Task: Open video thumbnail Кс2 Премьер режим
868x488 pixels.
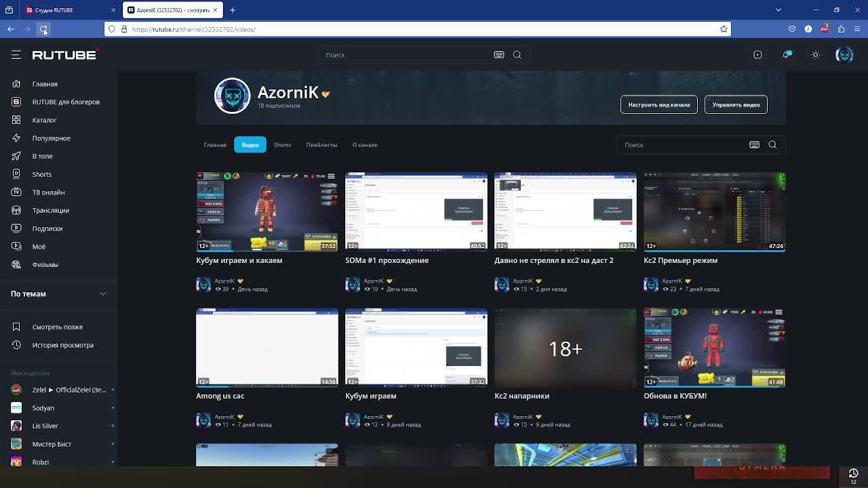Action: pyautogui.click(x=715, y=211)
